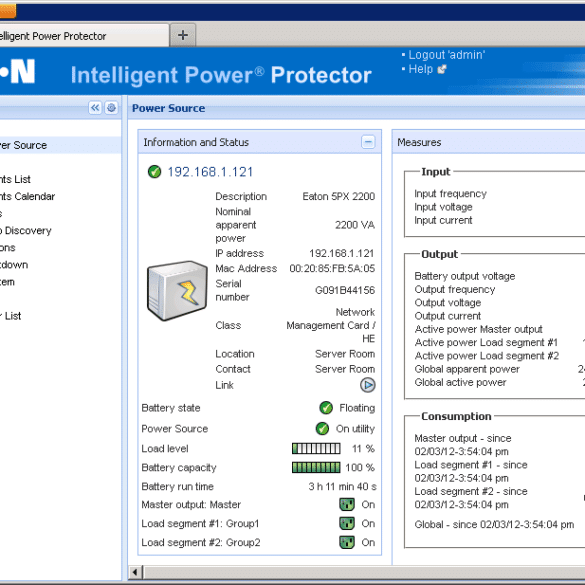The image size is (585, 585).
Task: Click the Measures panel header
Action: [489, 142]
